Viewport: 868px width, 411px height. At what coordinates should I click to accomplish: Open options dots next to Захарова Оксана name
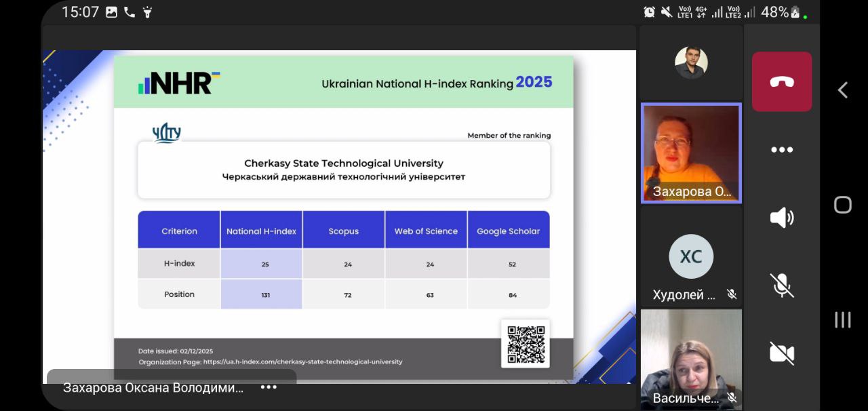269,387
